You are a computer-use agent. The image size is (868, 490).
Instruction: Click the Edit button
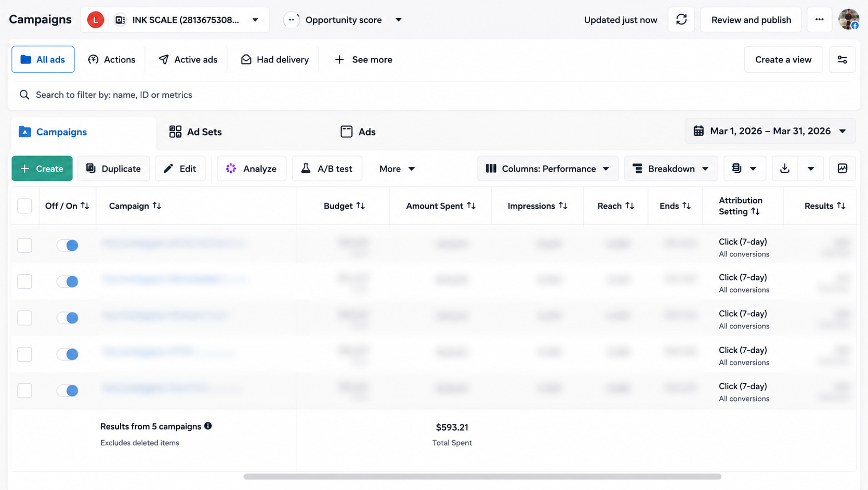point(180,169)
